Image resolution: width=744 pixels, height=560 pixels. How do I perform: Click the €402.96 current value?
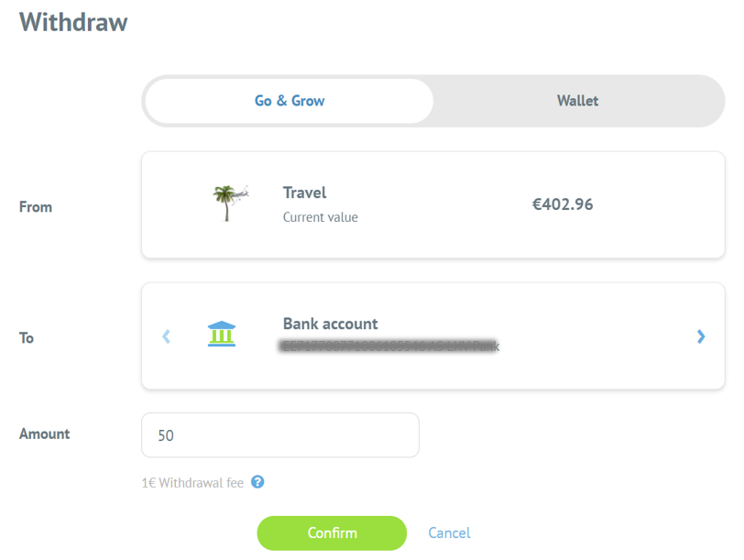pyautogui.click(x=563, y=204)
